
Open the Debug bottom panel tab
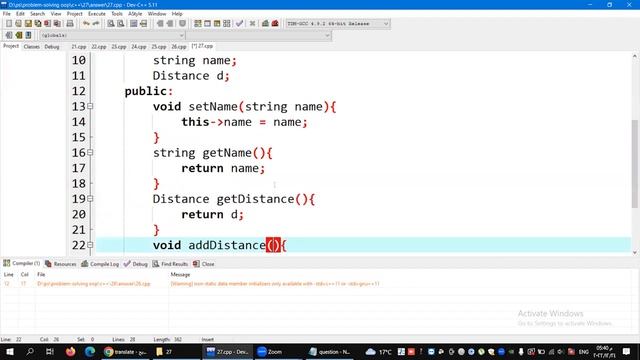click(136, 264)
